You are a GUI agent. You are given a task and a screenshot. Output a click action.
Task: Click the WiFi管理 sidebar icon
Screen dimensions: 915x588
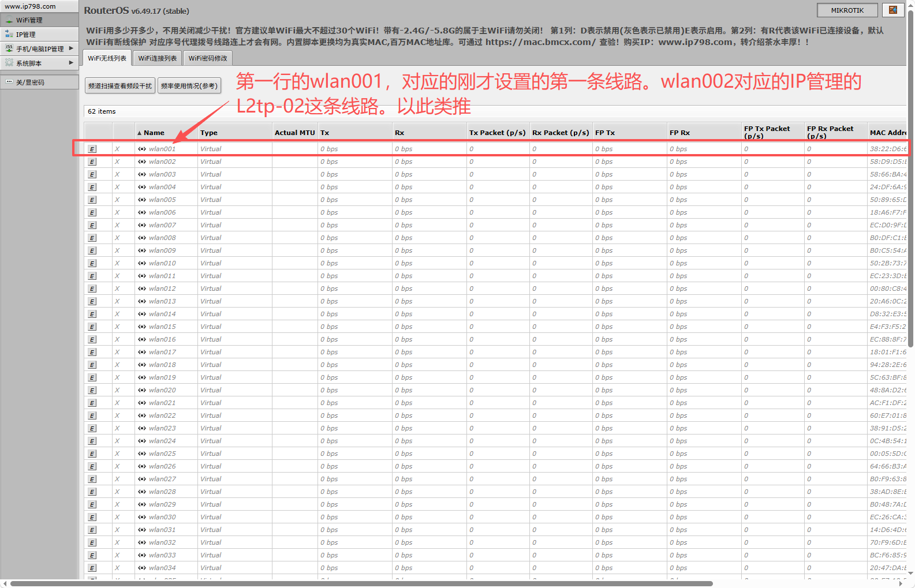tap(9, 20)
